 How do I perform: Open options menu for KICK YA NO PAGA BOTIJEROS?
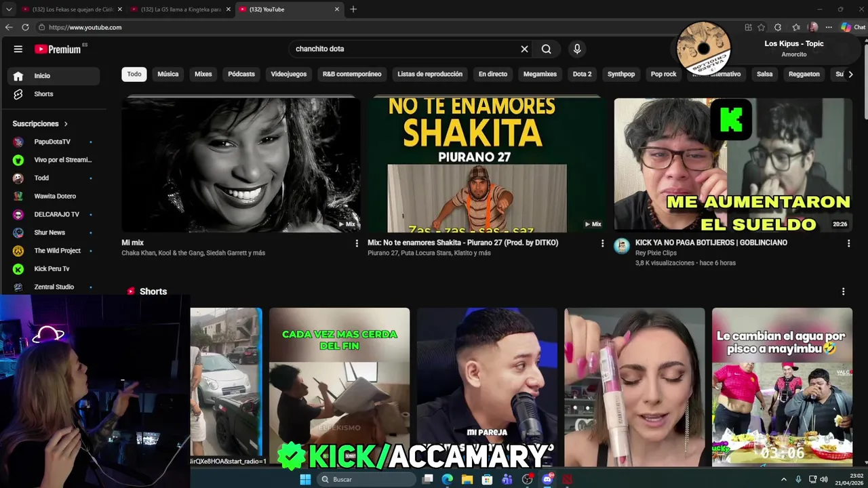848,243
